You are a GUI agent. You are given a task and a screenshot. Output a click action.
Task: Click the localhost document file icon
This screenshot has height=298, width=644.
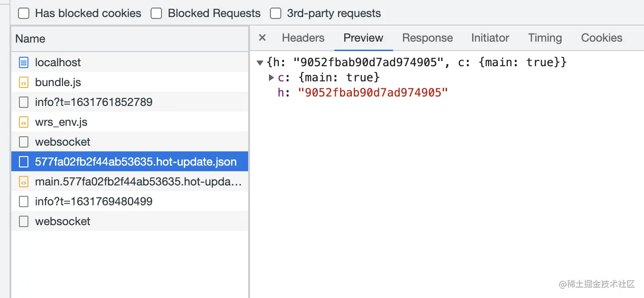24,62
